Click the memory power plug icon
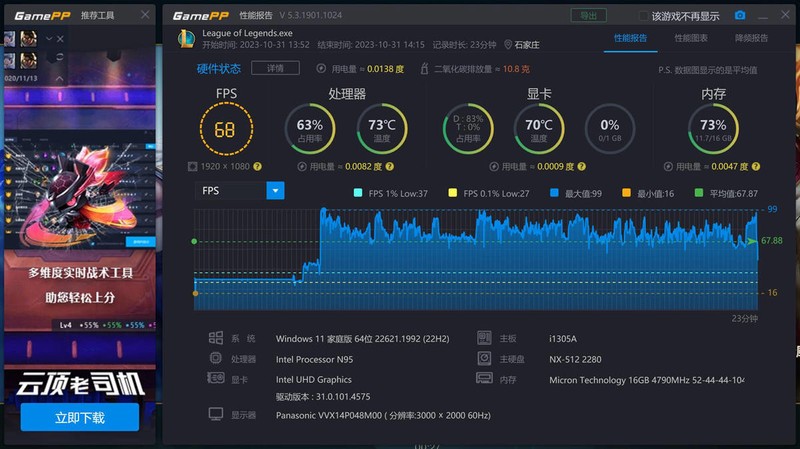This screenshot has width=800, height=449. [668, 166]
